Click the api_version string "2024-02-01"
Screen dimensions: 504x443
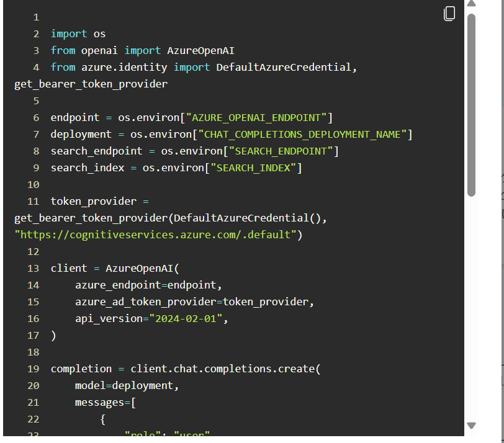[186, 319]
